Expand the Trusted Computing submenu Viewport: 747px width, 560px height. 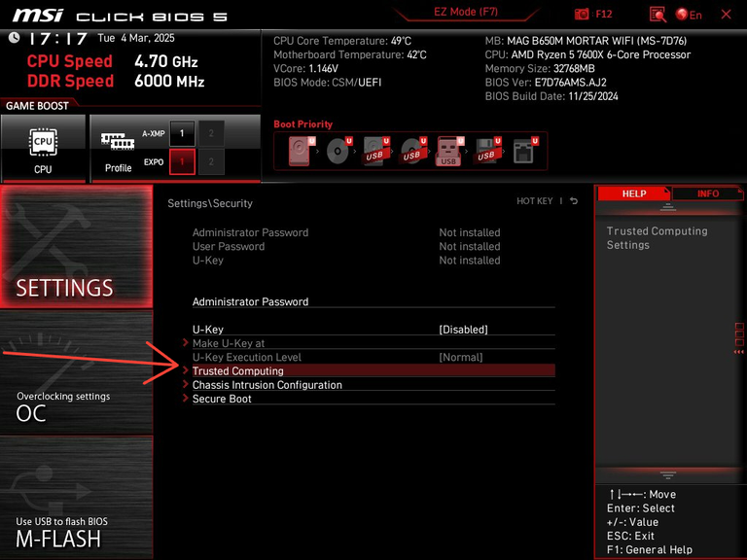(238, 371)
